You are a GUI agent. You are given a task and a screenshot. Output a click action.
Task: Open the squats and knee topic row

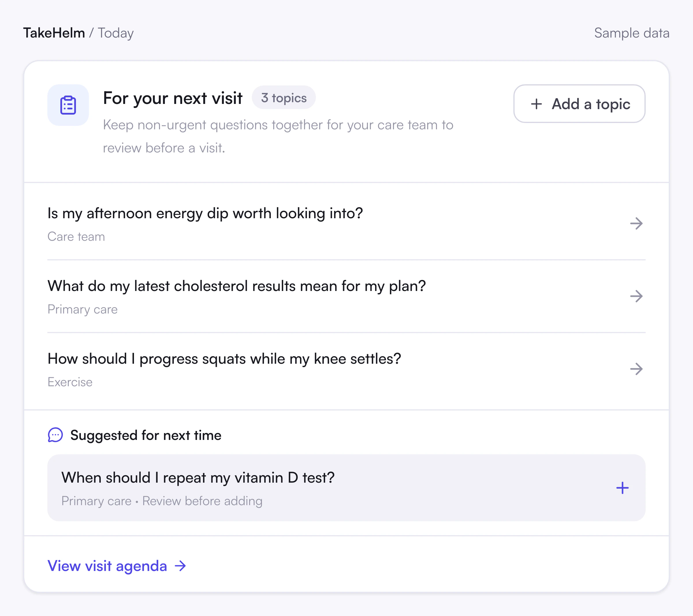(x=346, y=369)
